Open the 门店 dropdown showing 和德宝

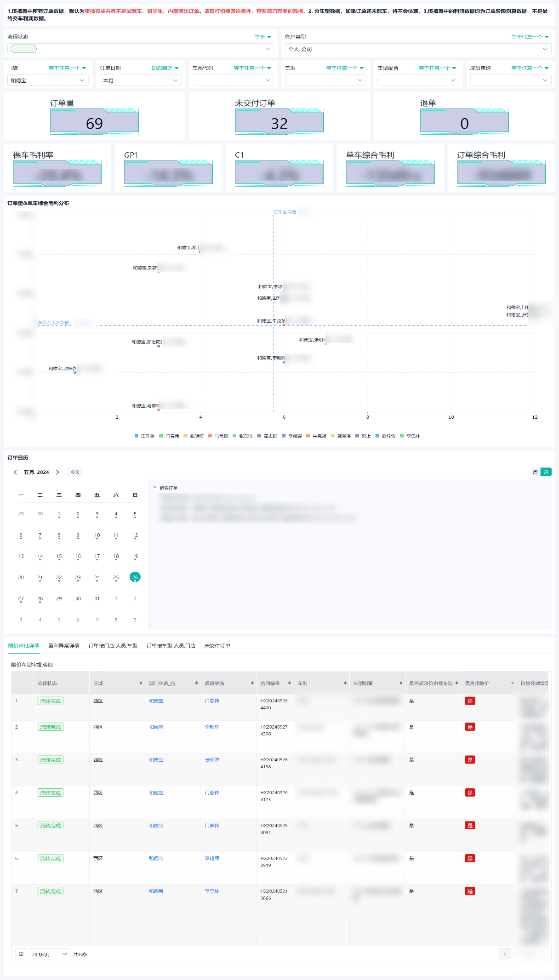click(48, 80)
